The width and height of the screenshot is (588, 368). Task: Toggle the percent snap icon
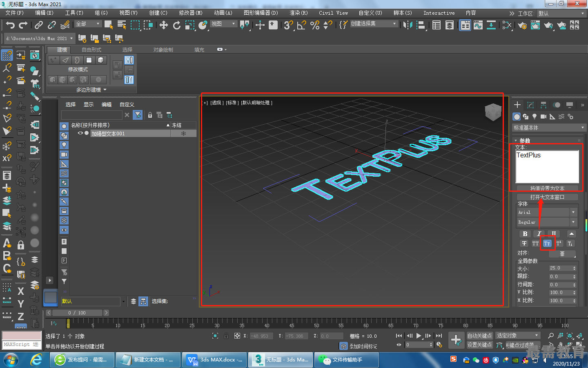click(x=315, y=25)
